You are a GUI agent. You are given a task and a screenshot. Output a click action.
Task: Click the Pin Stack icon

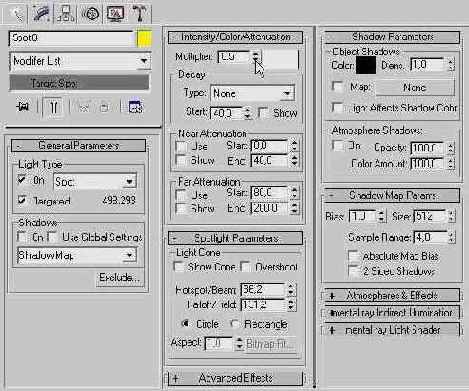pyautogui.click(x=23, y=107)
